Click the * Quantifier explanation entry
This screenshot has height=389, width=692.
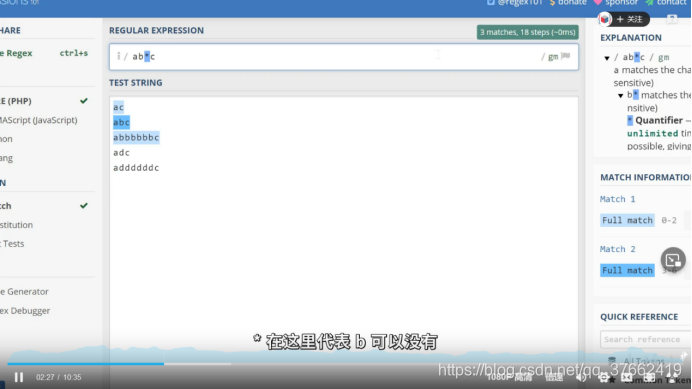tap(658, 120)
